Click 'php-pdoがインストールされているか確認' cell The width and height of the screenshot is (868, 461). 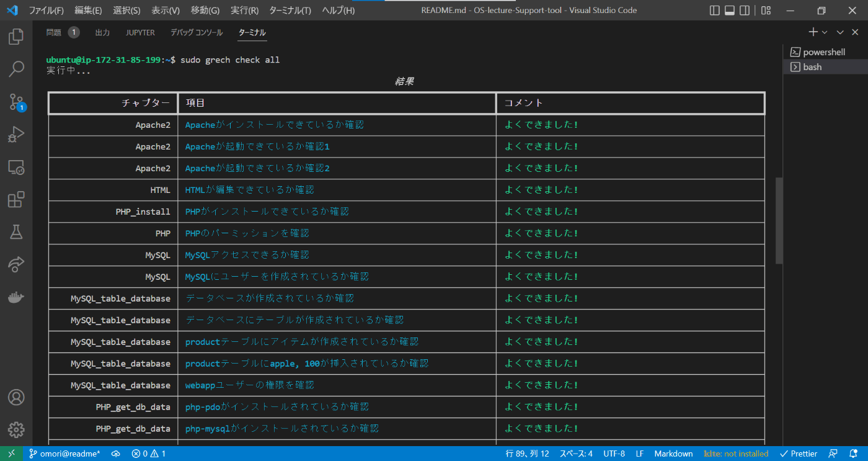point(277,407)
